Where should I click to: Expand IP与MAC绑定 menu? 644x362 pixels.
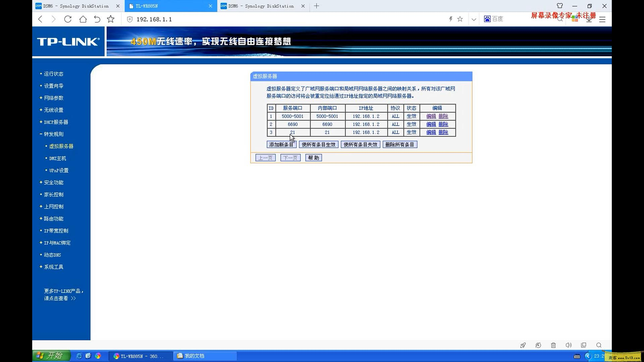[x=57, y=243]
